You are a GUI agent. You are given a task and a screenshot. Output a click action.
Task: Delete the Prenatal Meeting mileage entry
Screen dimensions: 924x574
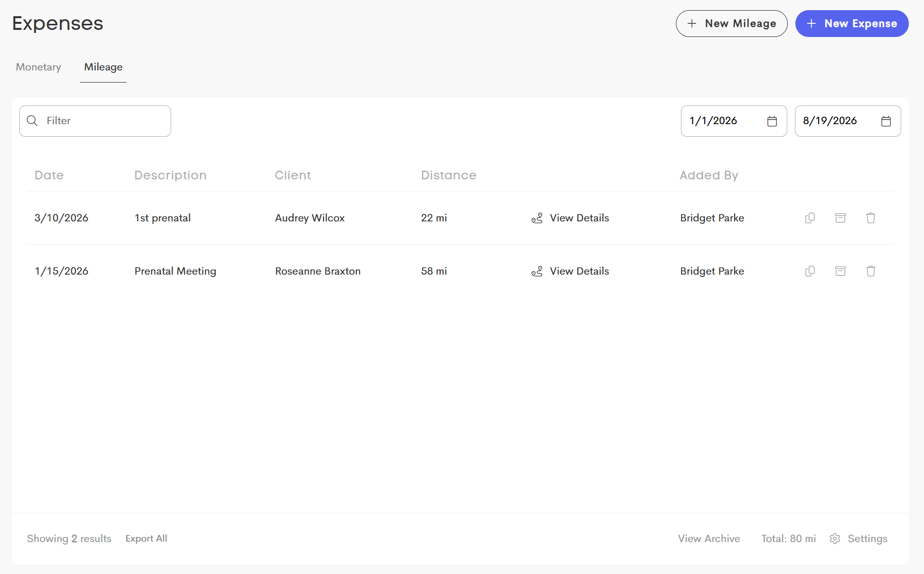(871, 271)
